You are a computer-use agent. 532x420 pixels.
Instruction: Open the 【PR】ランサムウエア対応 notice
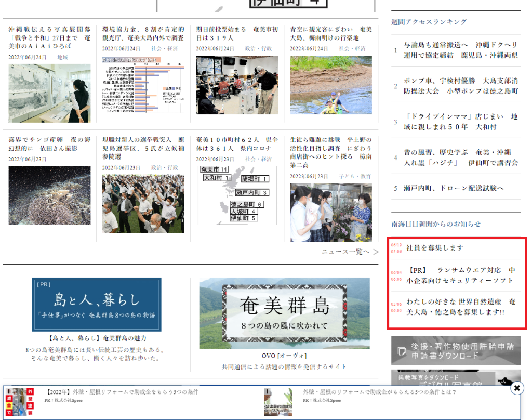click(x=461, y=275)
